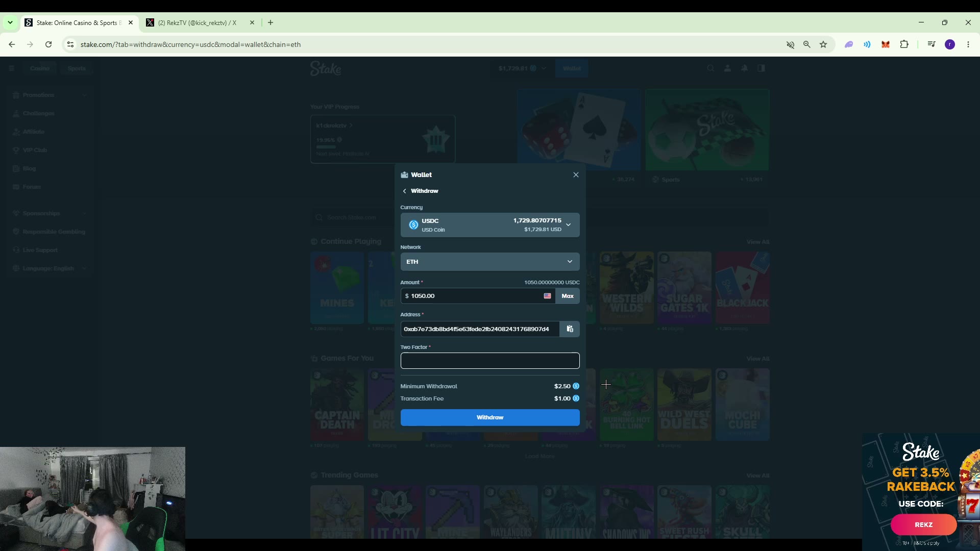The height and width of the screenshot is (551, 980).
Task: Open Live Support in the sidebar
Action: pyautogui.click(x=50, y=250)
